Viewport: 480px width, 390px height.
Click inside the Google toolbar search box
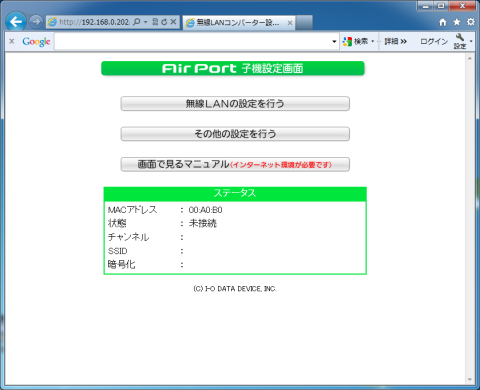(193, 42)
